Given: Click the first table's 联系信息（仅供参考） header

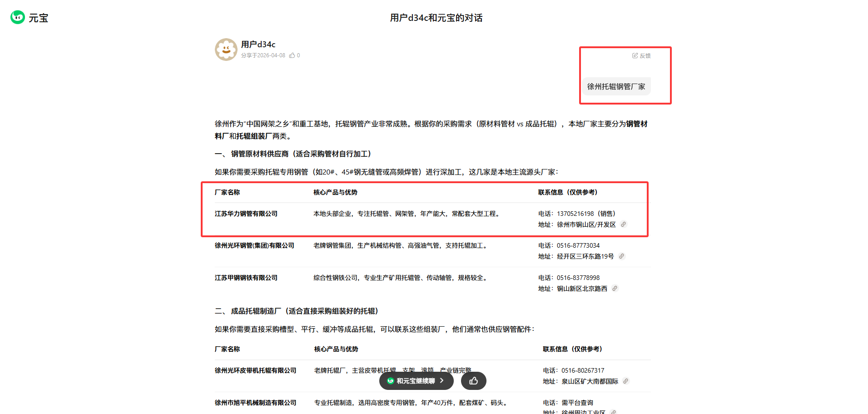Looking at the screenshot, I should click(x=568, y=192).
